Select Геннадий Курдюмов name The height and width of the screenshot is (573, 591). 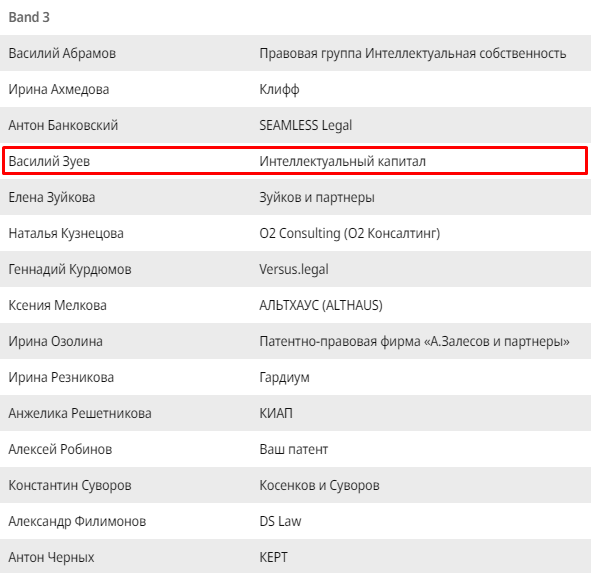pos(70,269)
